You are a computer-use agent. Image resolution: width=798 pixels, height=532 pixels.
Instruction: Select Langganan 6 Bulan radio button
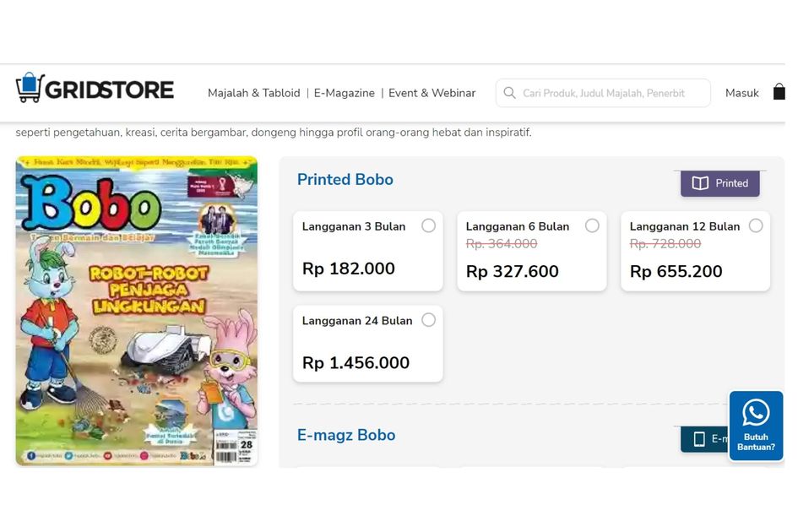(593, 225)
